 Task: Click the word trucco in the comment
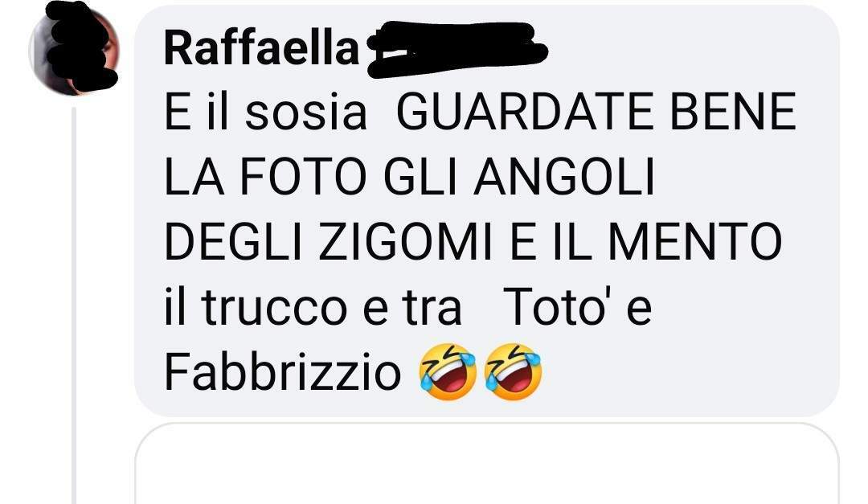coord(274,307)
